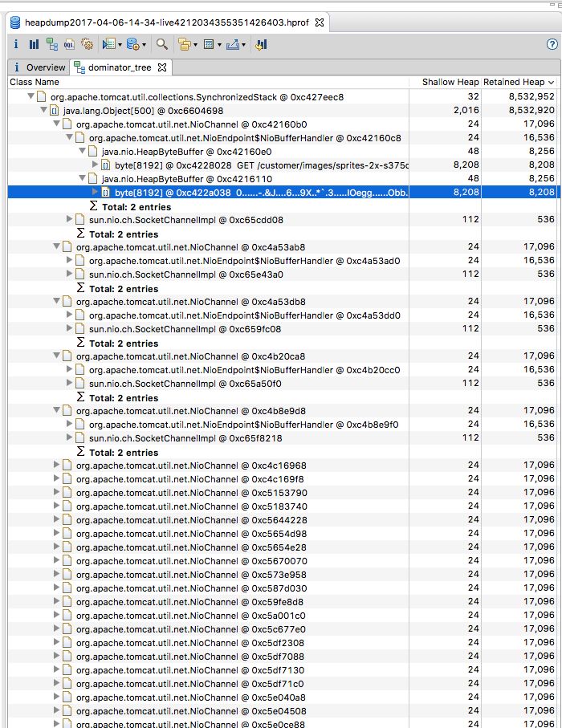Click the Export results icon
This screenshot has width=562, height=728.
tap(233, 44)
